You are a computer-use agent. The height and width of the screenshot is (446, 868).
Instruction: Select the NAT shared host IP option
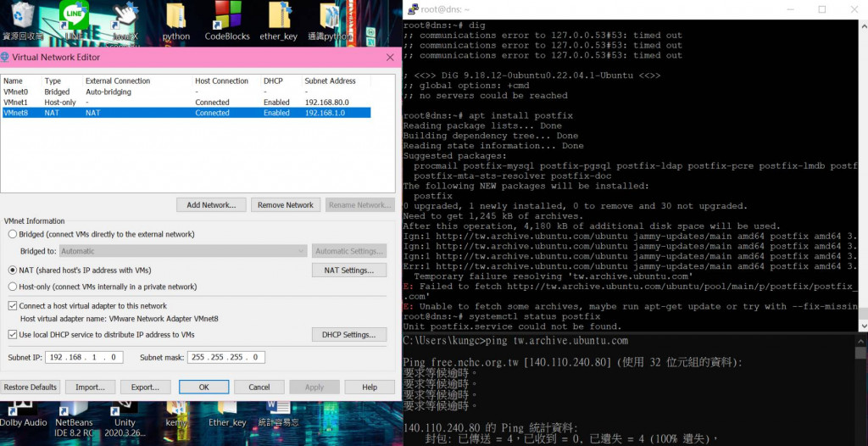coord(12,270)
